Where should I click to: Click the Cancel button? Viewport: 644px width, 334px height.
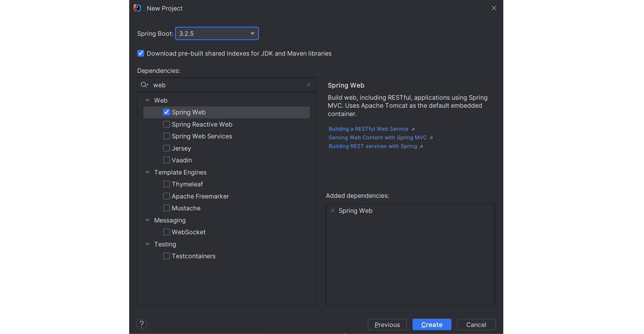point(476,324)
